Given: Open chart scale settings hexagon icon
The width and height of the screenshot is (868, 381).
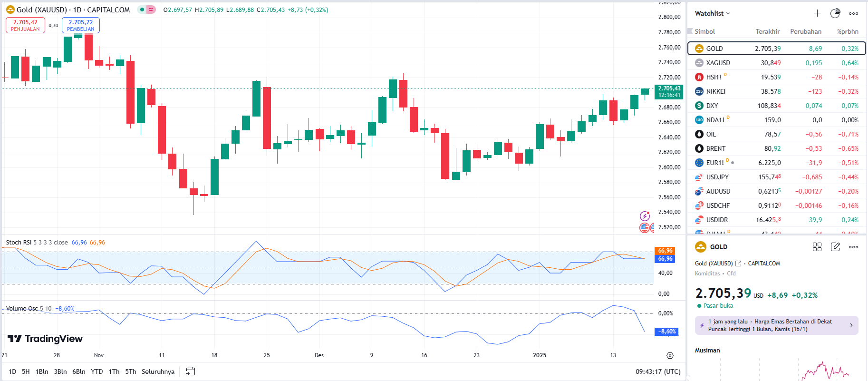Looking at the screenshot, I should point(670,355).
